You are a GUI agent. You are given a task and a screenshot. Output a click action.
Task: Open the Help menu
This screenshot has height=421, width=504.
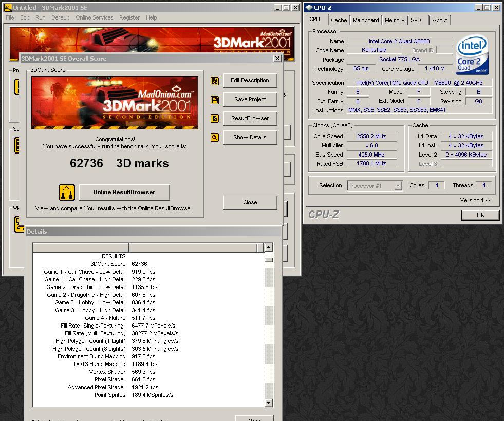[152, 17]
